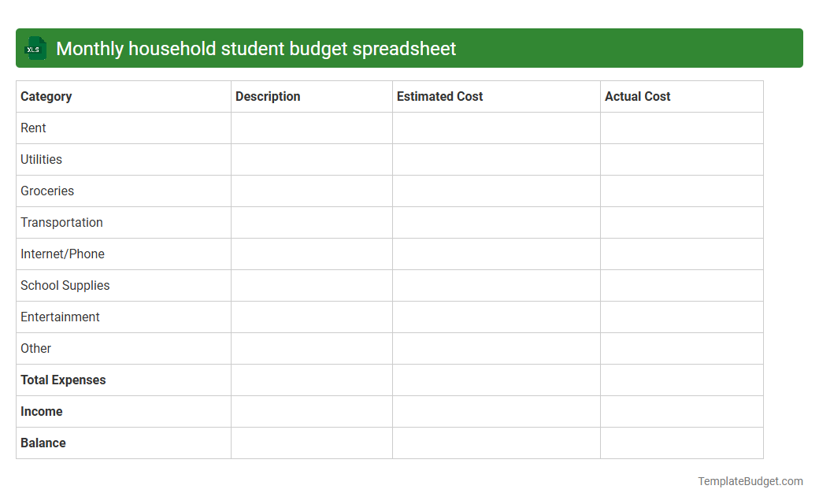Select the Income row label
The image size is (819, 504).
click(42, 411)
